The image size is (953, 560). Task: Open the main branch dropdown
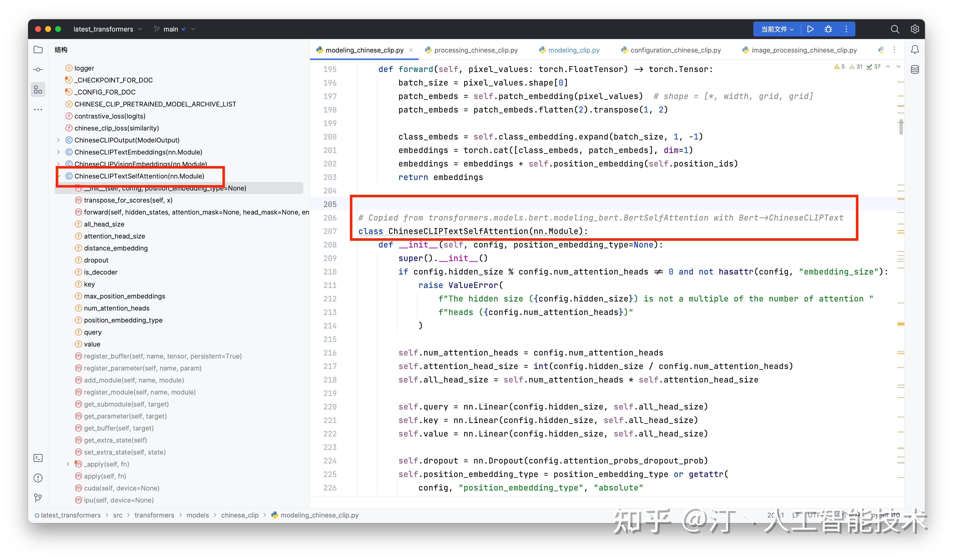172,29
